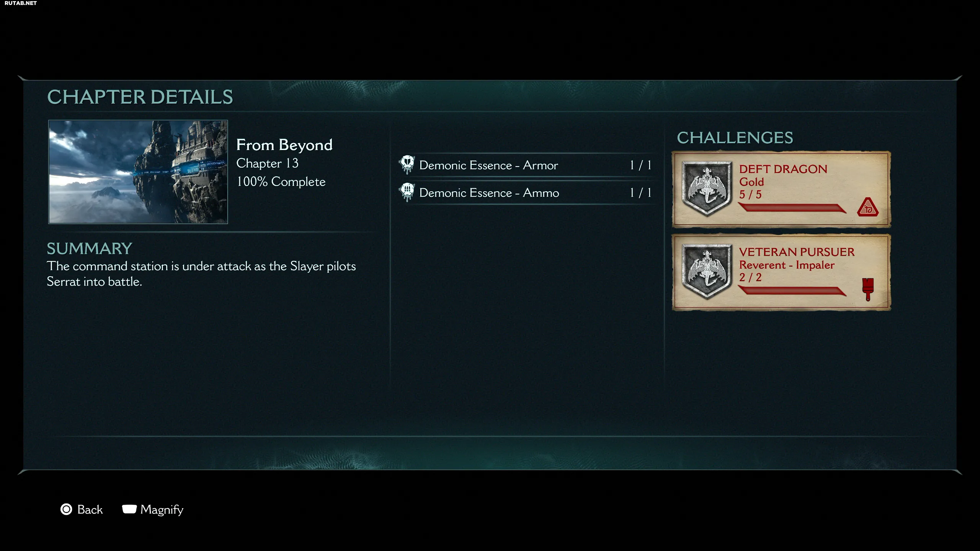The image size is (980, 551).
Task: Click the Veteran Pursuer shield emblem
Action: tap(707, 271)
